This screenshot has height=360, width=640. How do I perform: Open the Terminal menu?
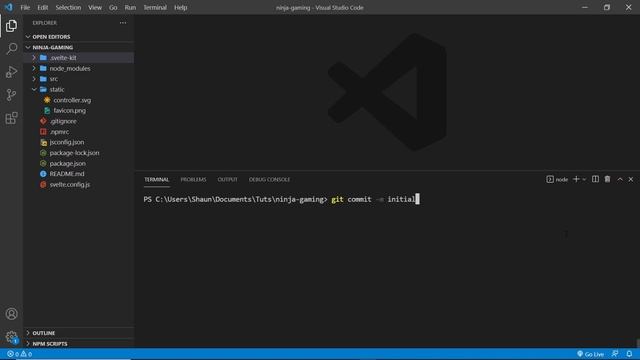(155, 7)
